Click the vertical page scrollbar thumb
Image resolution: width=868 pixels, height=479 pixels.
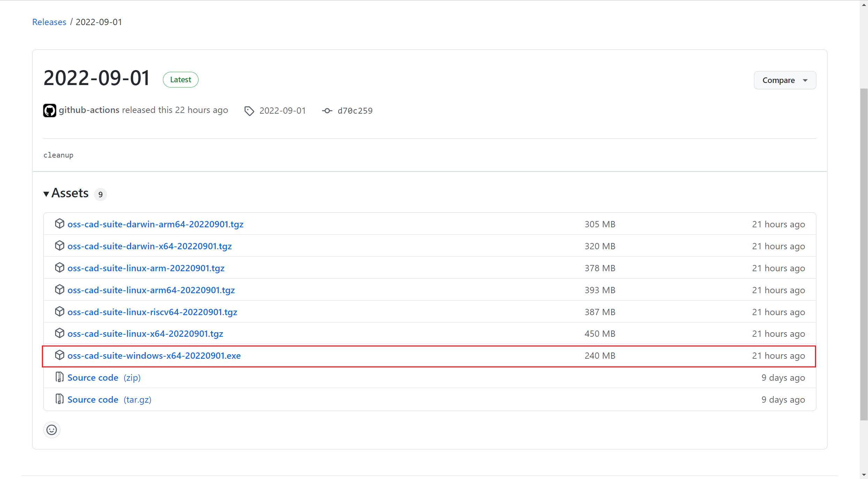coord(864,254)
